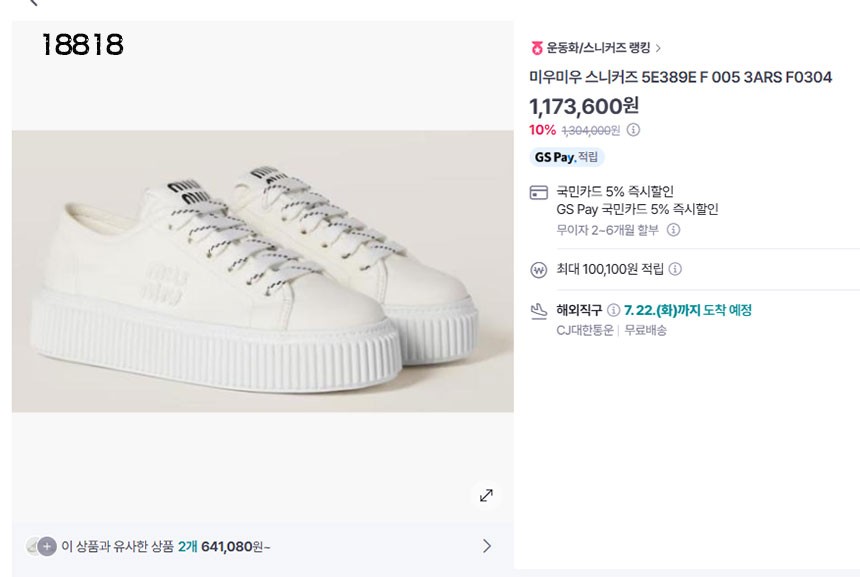Click the won coin icon for 적립
The width and height of the screenshot is (860, 577).
(x=538, y=270)
